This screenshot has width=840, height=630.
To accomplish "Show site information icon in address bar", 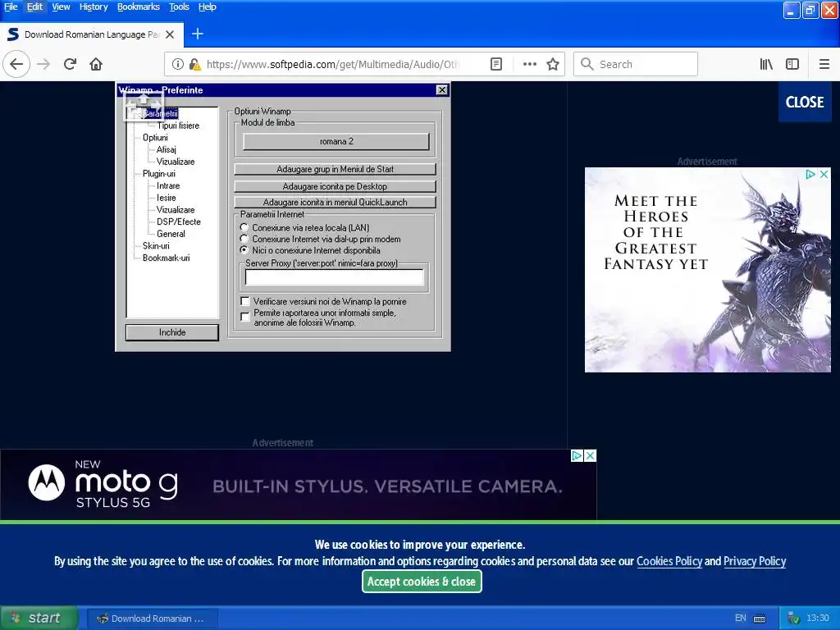I will (x=178, y=64).
